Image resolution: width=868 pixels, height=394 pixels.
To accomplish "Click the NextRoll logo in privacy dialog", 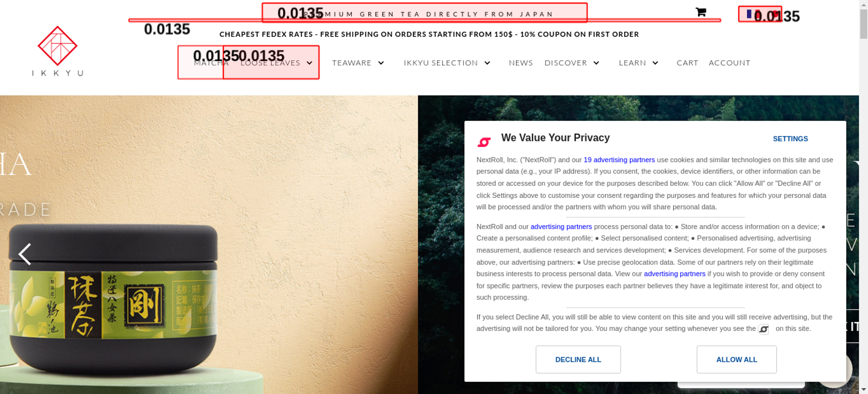I will [x=484, y=142].
